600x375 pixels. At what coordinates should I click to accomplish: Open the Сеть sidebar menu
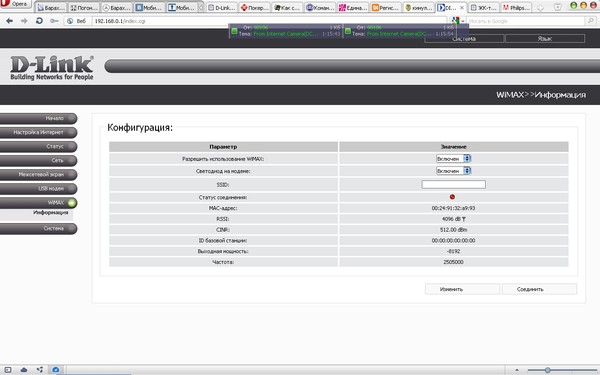[x=38, y=160]
